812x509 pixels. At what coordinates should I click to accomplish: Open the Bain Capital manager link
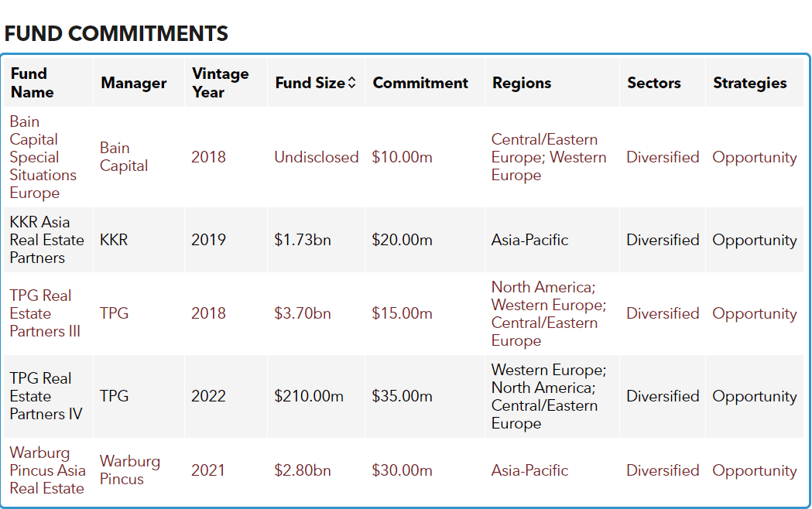[x=124, y=157]
